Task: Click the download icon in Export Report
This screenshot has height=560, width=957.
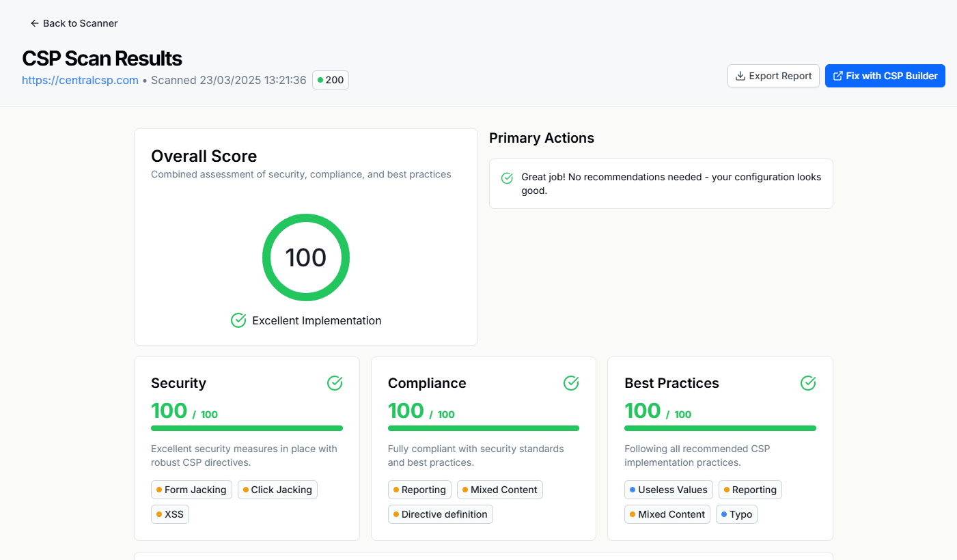Action: click(x=739, y=76)
